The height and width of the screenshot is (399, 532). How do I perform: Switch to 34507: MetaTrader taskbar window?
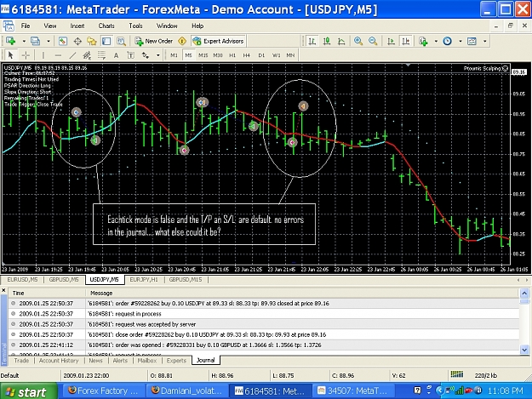tap(352, 390)
